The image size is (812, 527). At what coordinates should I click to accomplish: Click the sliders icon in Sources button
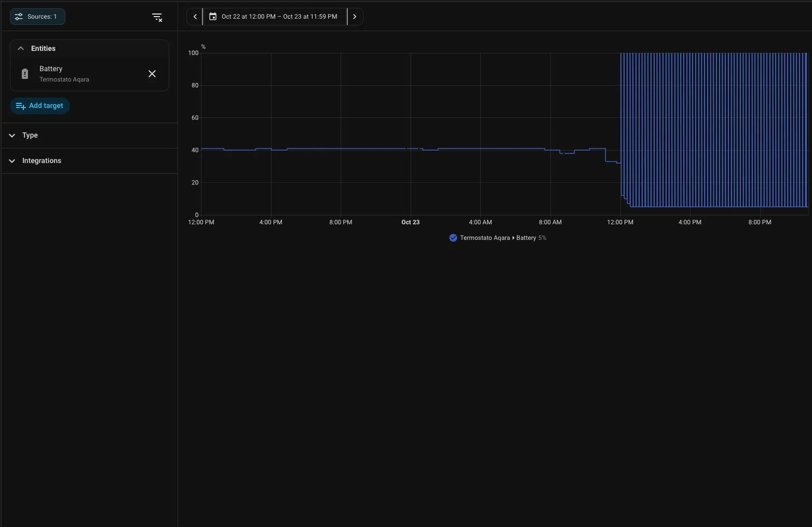point(19,17)
